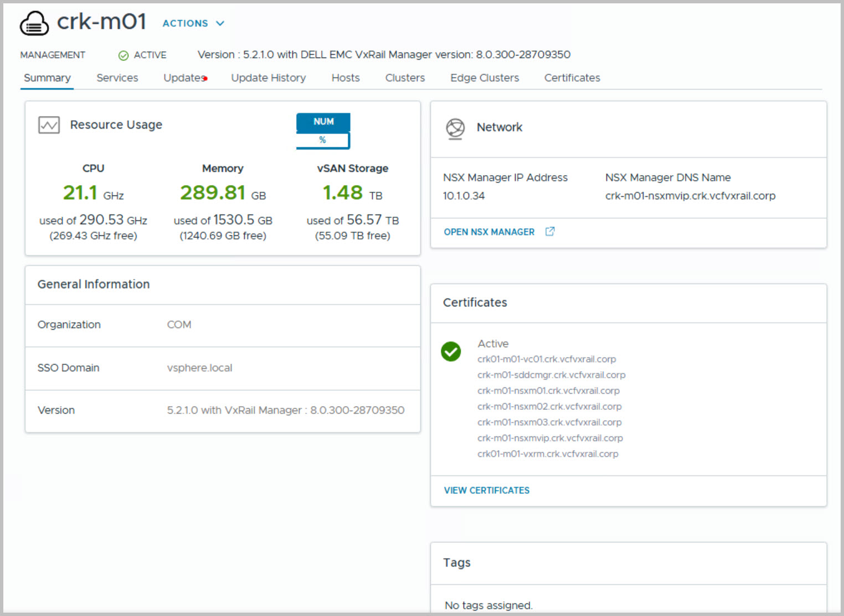This screenshot has width=844, height=616.
Task: Click the green certificate Active checkmark icon
Action: 451,351
